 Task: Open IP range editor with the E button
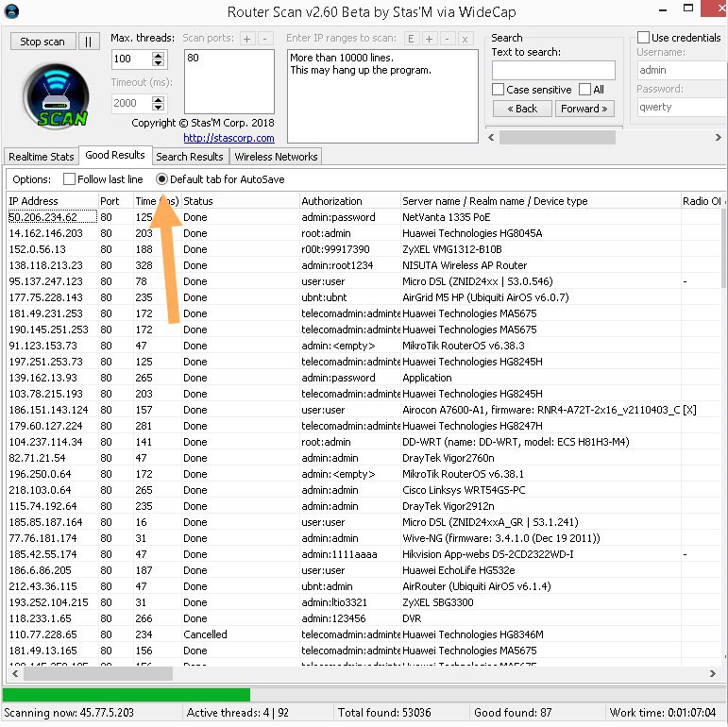411,39
